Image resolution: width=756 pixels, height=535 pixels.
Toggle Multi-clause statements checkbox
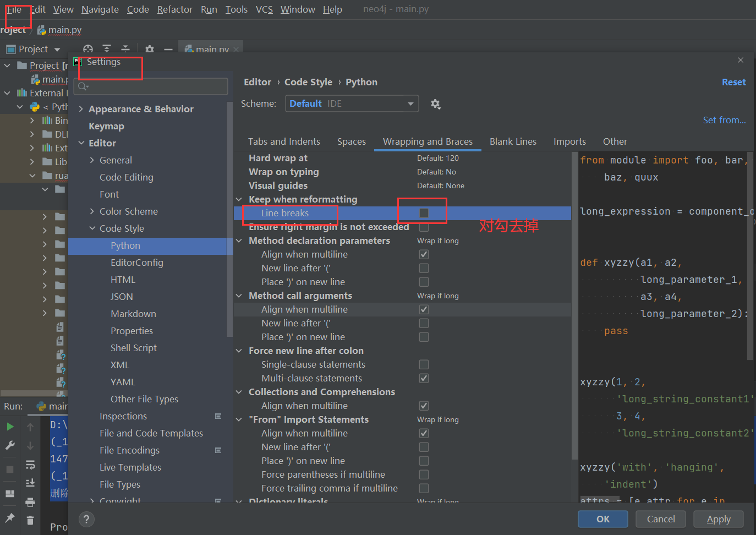pos(424,378)
